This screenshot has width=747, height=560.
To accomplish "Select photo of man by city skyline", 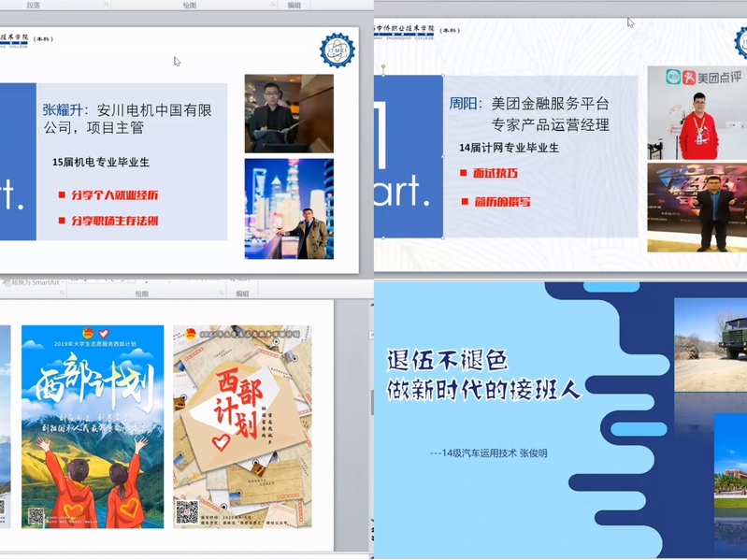I will tap(289, 208).
